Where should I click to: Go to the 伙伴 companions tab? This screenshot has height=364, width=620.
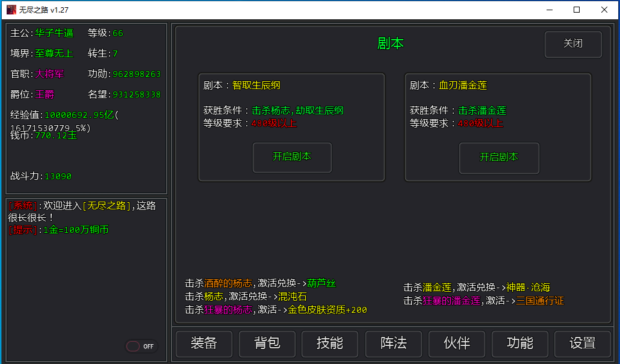pyautogui.click(x=456, y=344)
